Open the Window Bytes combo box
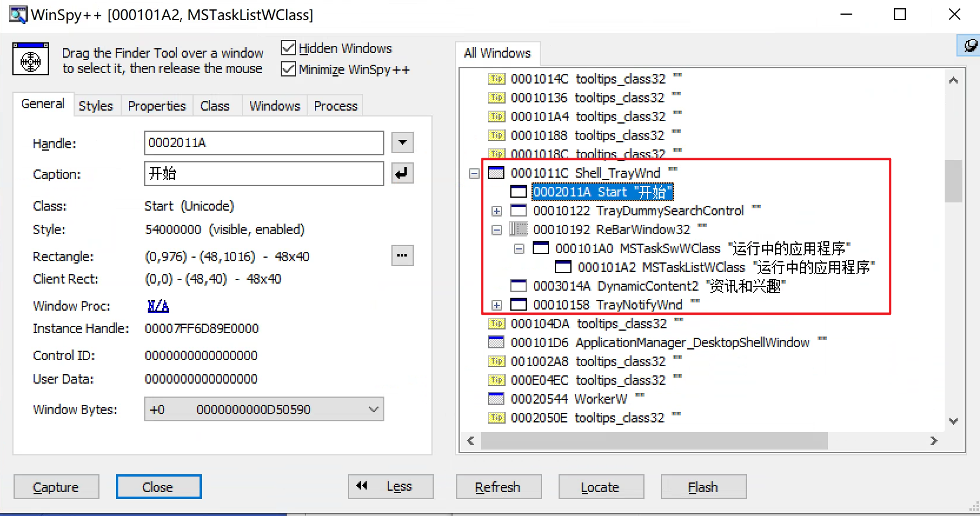Viewport: 980px width, 516px height. (x=264, y=409)
